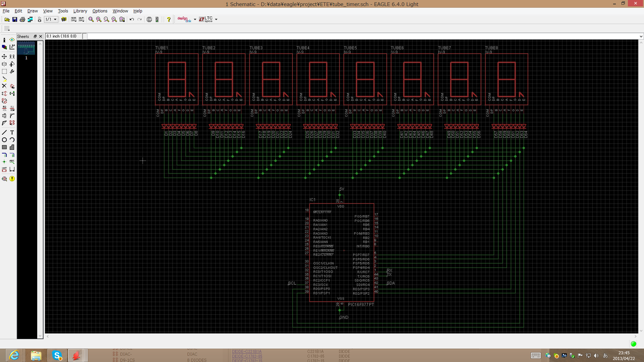Save the schematic with the floppy icon
Viewport: 644px width, 362px height.
point(15,20)
